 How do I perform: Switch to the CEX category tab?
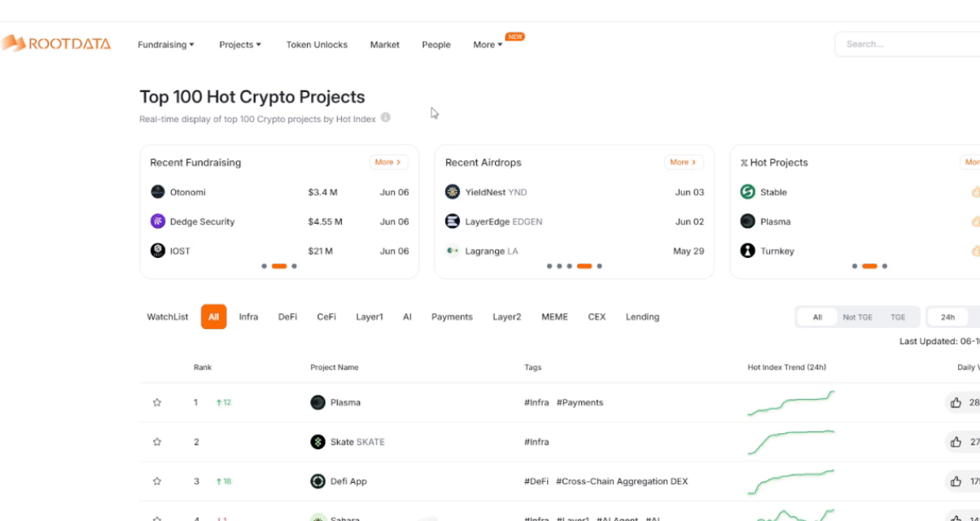point(597,317)
